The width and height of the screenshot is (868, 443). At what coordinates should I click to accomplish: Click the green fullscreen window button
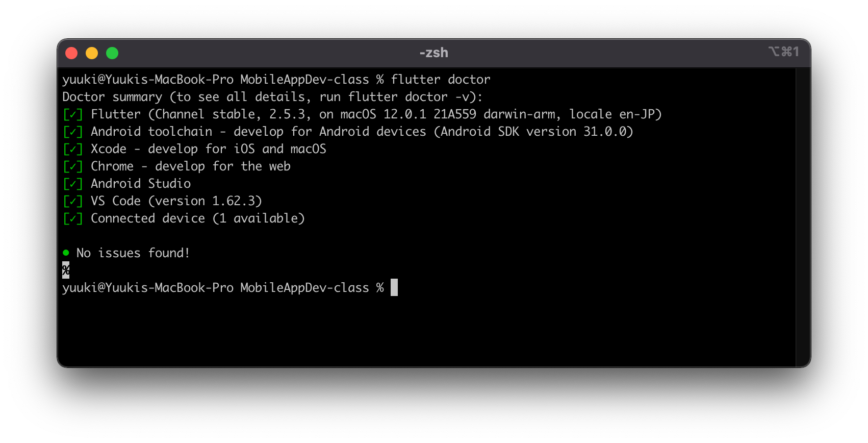coord(112,53)
